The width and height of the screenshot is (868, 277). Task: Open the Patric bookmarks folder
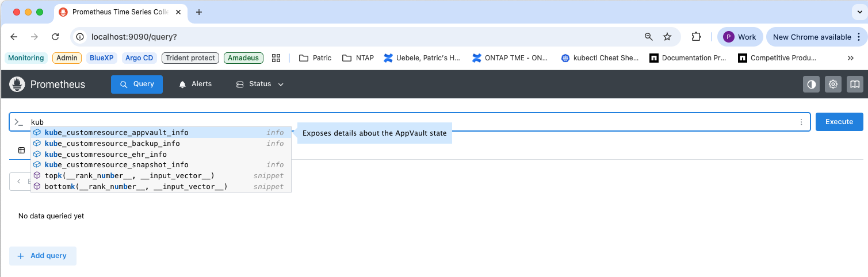315,58
